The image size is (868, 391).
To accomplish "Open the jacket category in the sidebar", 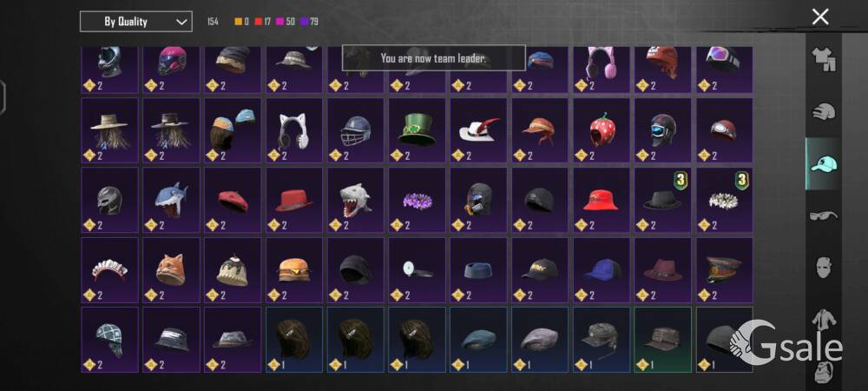I will click(824, 320).
